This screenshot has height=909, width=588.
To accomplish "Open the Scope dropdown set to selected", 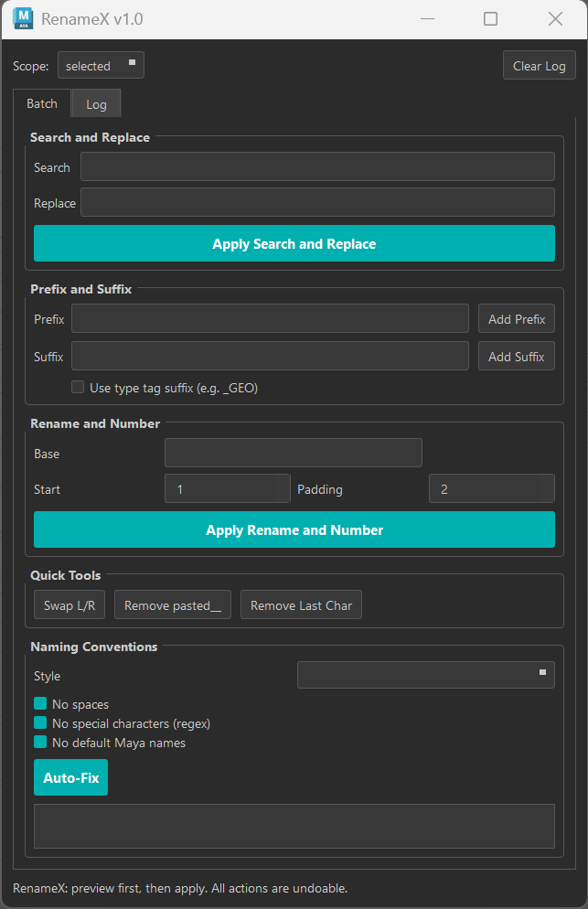I will (101, 66).
